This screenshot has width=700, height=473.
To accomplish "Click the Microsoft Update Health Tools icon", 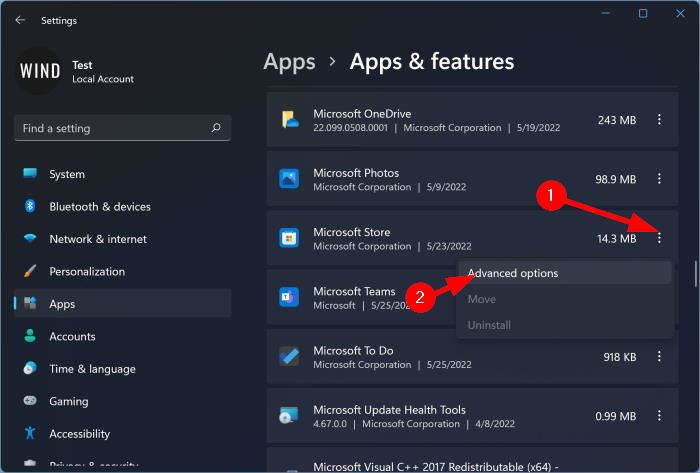I will [x=288, y=415].
